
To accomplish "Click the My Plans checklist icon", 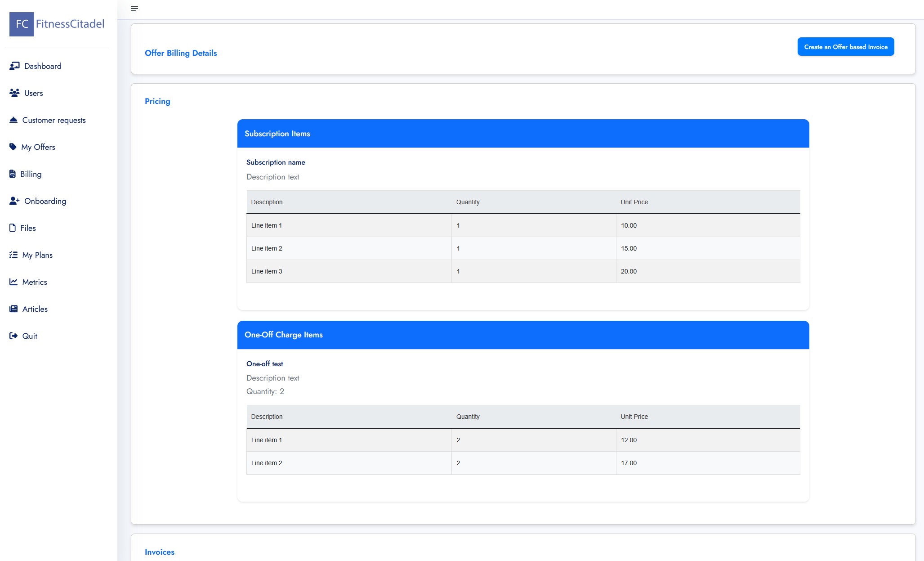I will click(x=13, y=255).
